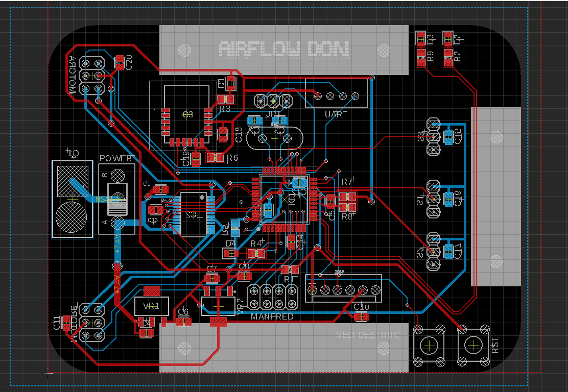Screen dimensions: 568x392
Task: Select the oval crystal footprint below JP1
Action: tap(275, 138)
